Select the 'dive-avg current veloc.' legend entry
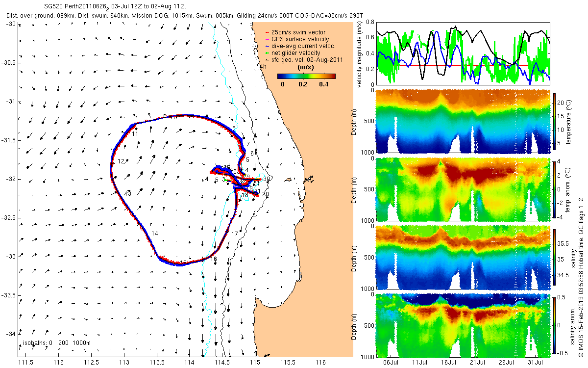Screen dimensions: 588x368 tap(299, 46)
